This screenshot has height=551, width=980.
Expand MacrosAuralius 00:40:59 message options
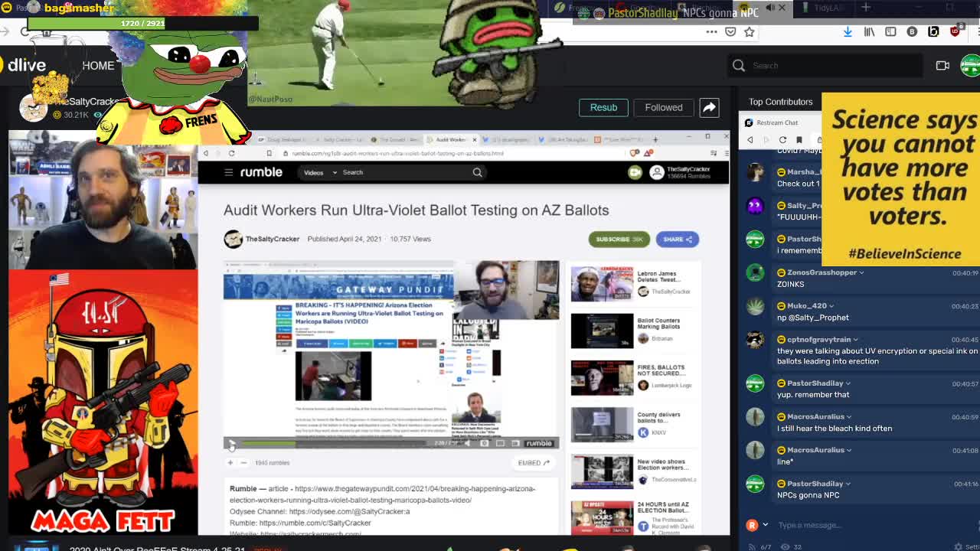850,417
